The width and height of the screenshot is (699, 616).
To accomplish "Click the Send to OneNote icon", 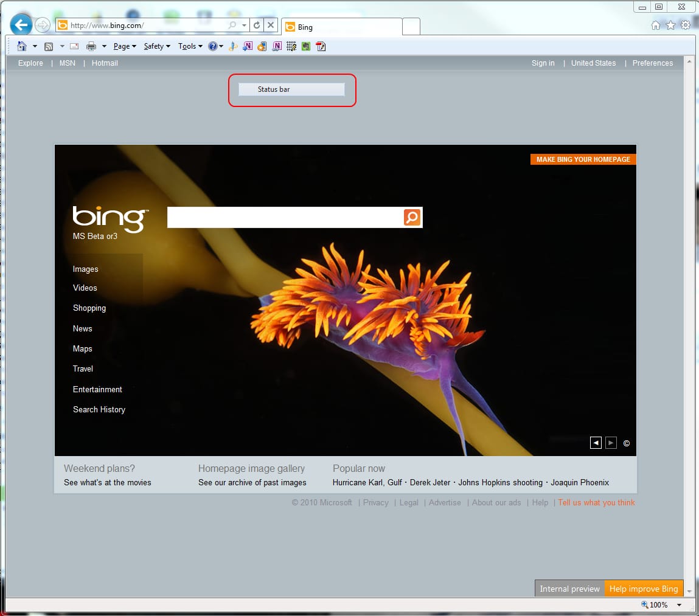I will [248, 46].
